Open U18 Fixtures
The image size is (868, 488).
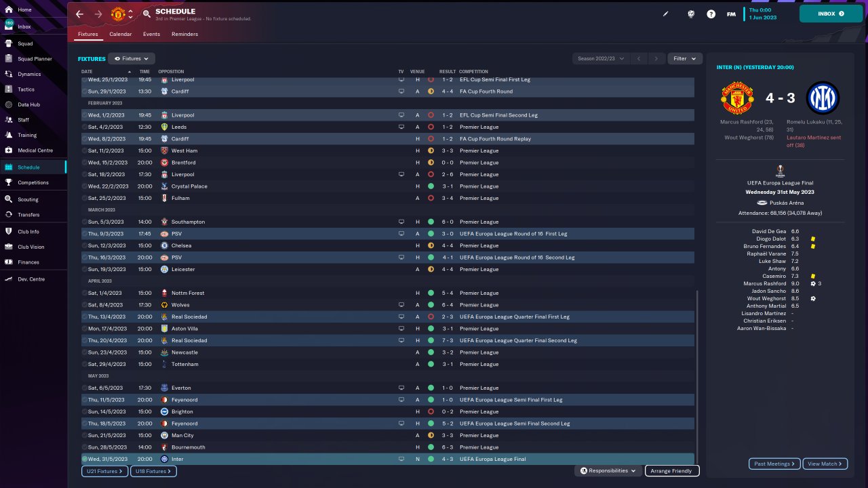tap(154, 471)
